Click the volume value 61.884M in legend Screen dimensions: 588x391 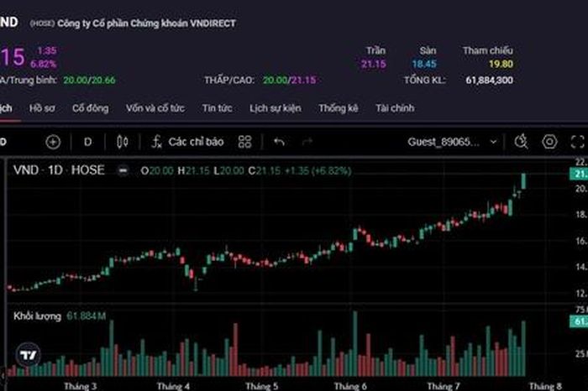click(x=87, y=316)
